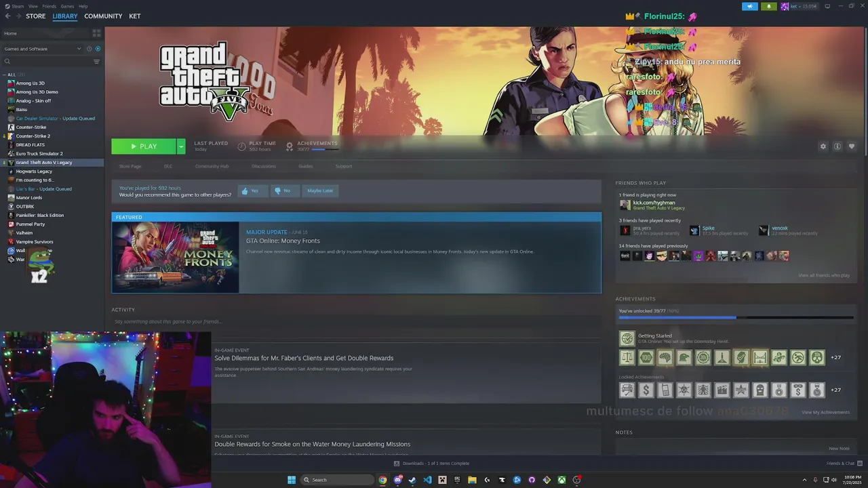Open the STORE tab
Screen dimensions: 868x488
coord(36,16)
